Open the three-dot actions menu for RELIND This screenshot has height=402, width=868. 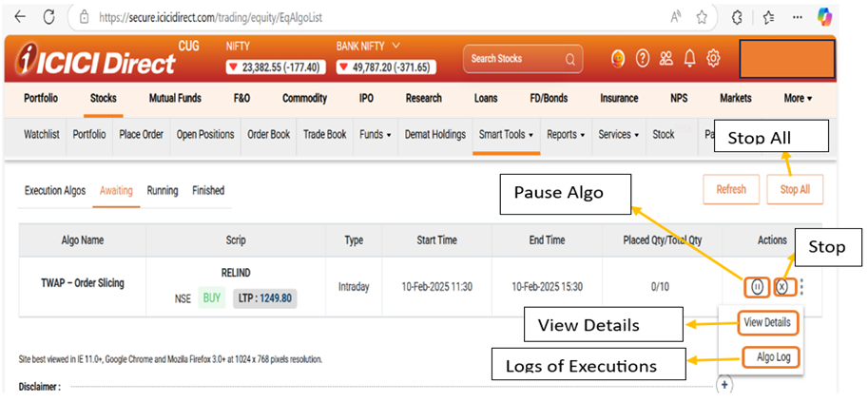click(803, 286)
